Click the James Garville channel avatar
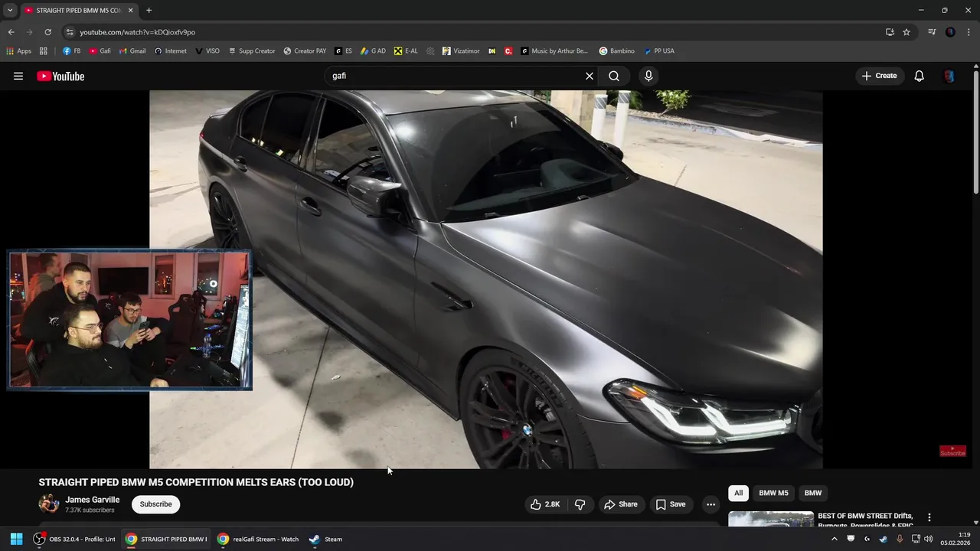The width and height of the screenshot is (980, 551). pyautogui.click(x=49, y=504)
